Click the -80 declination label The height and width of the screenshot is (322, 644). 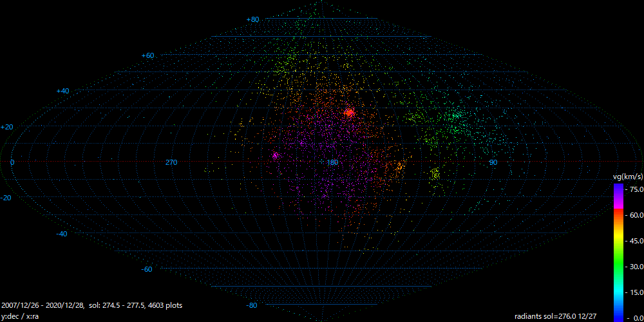[252, 305]
